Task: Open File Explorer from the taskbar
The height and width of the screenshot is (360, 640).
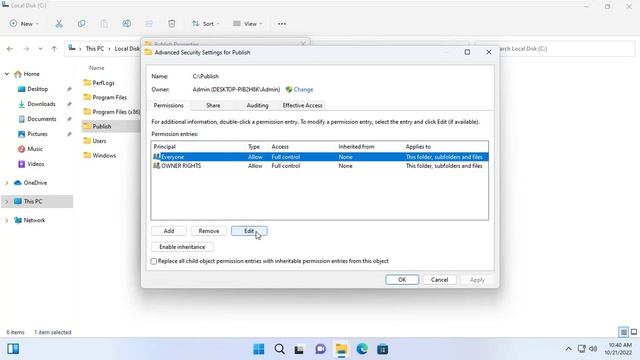Action: click(x=341, y=349)
